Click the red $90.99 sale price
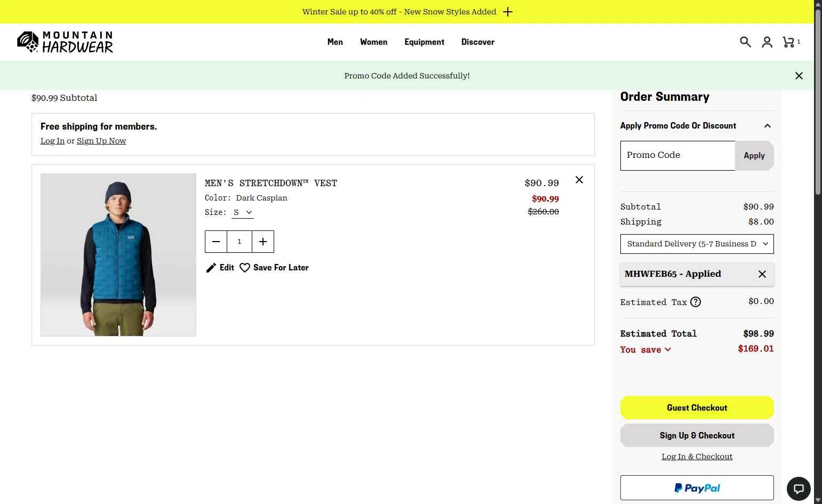 [545, 199]
